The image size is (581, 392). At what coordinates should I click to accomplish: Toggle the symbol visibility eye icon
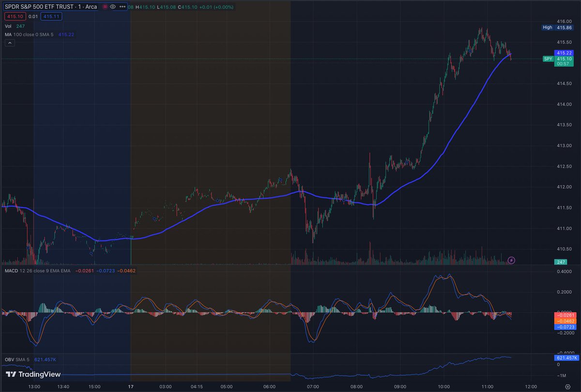[113, 7]
